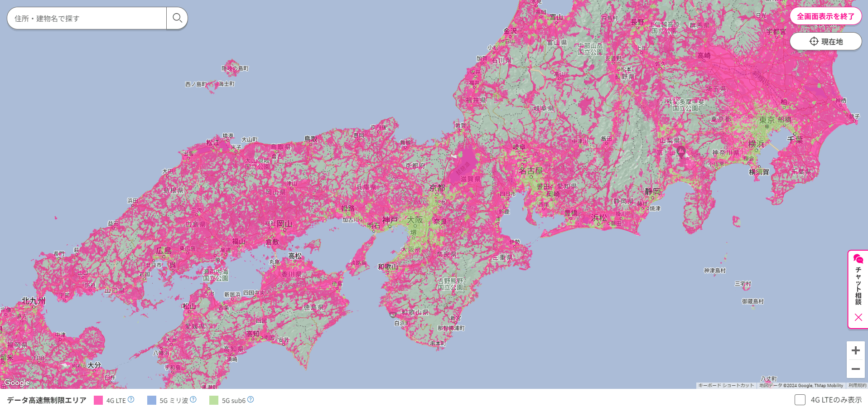Image resolution: width=868 pixels, height=412 pixels.
Task: Click the 4G LTE legend text
Action: (116, 401)
